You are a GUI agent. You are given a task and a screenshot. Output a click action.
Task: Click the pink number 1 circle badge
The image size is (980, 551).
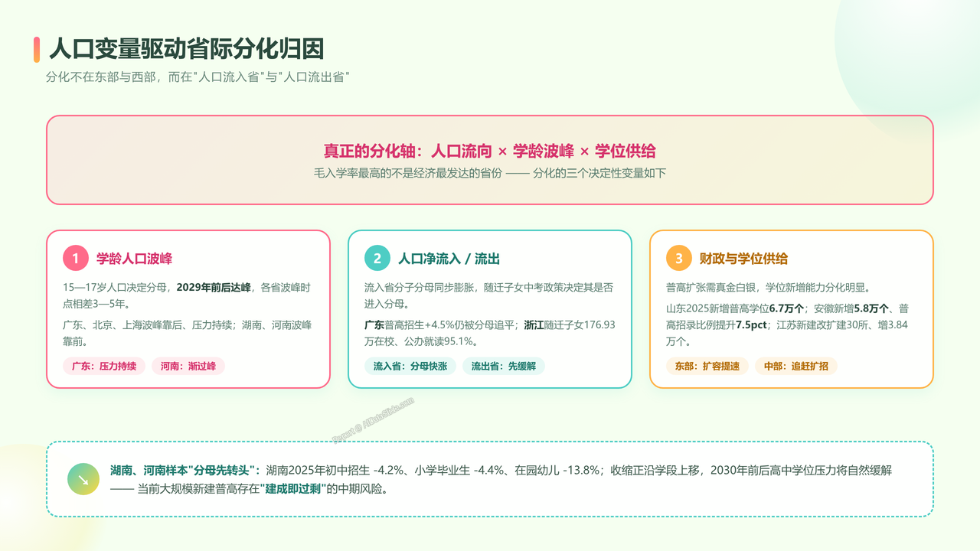tap(76, 258)
